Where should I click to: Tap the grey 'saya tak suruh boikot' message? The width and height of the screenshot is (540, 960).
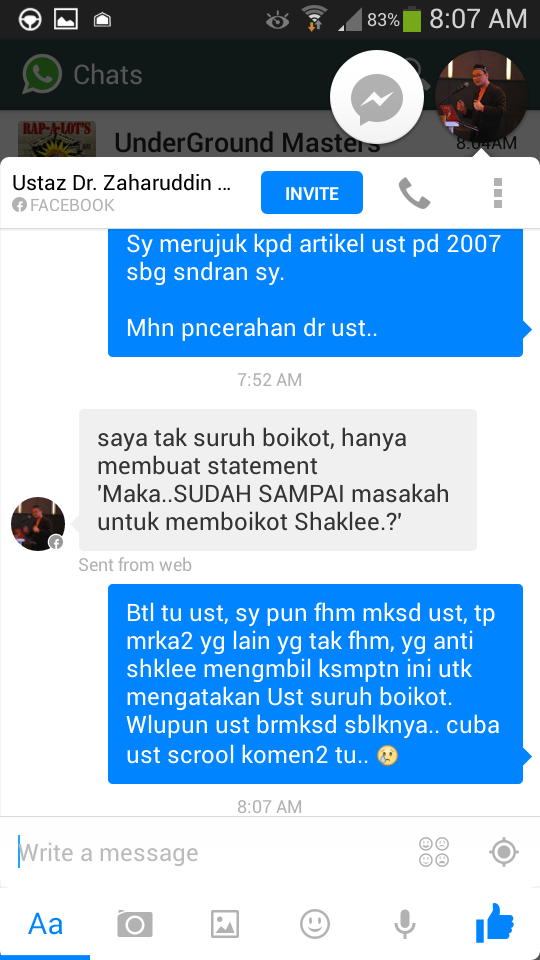click(x=278, y=480)
